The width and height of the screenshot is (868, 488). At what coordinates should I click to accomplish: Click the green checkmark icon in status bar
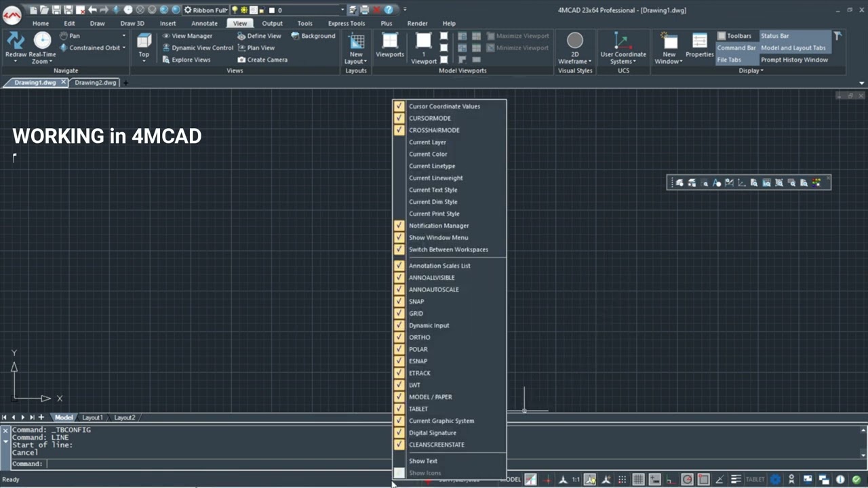[x=856, y=480]
